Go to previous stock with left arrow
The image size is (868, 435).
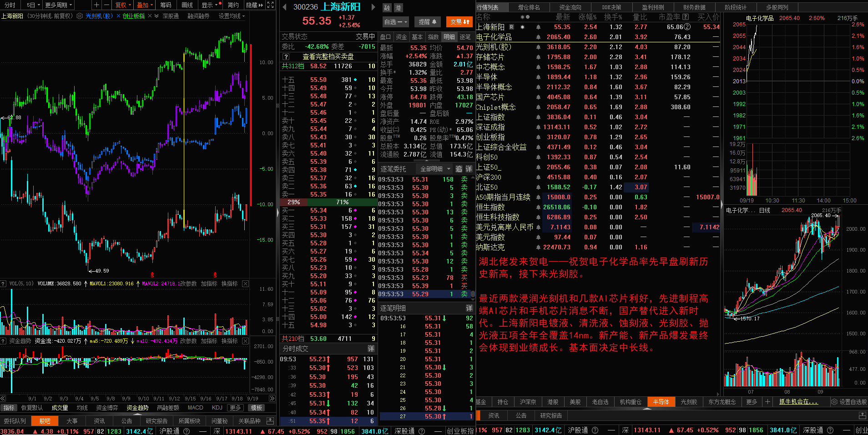284,7
